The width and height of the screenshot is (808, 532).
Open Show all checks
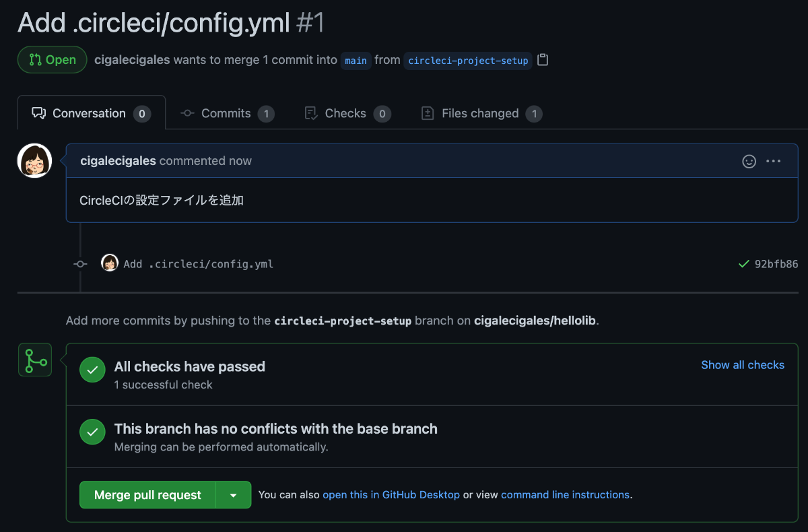[743, 364]
